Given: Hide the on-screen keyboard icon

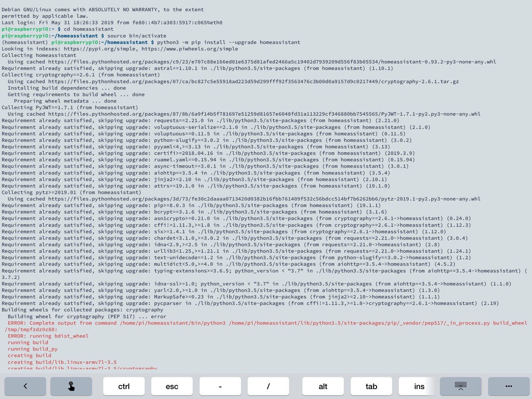Looking at the screenshot, I should 461,386.
